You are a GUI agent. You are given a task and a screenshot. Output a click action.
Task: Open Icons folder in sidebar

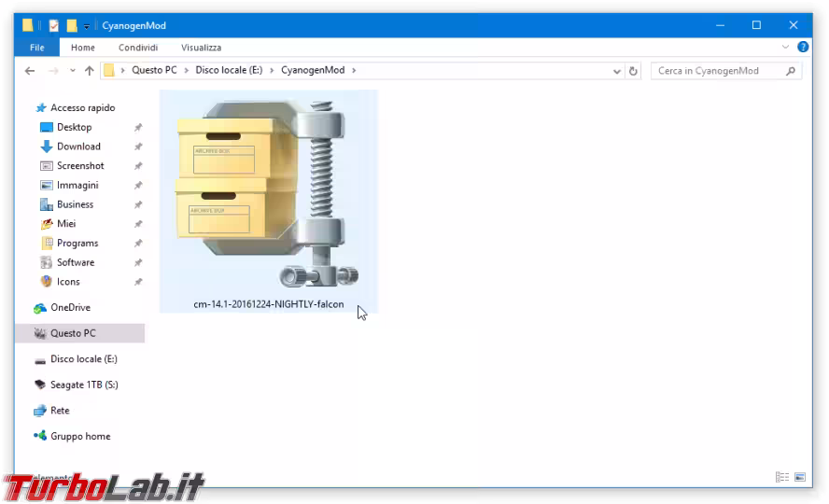[x=67, y=282]
